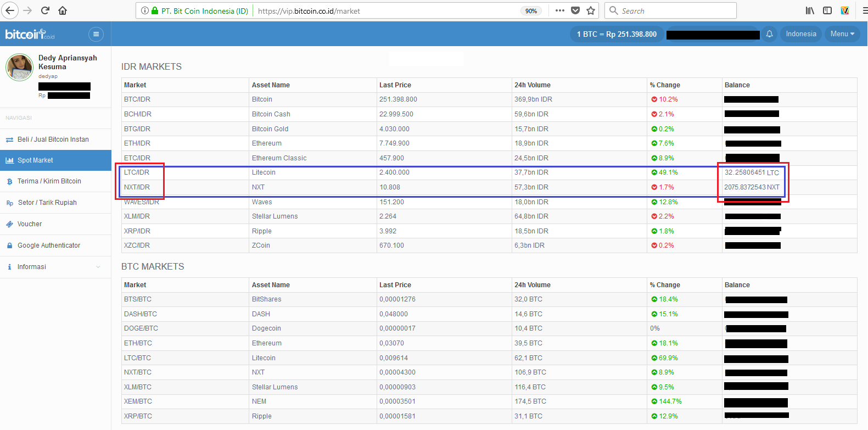Open Terima / Kirim Bitcoin page
868x430 pixels.
[55, 181]
